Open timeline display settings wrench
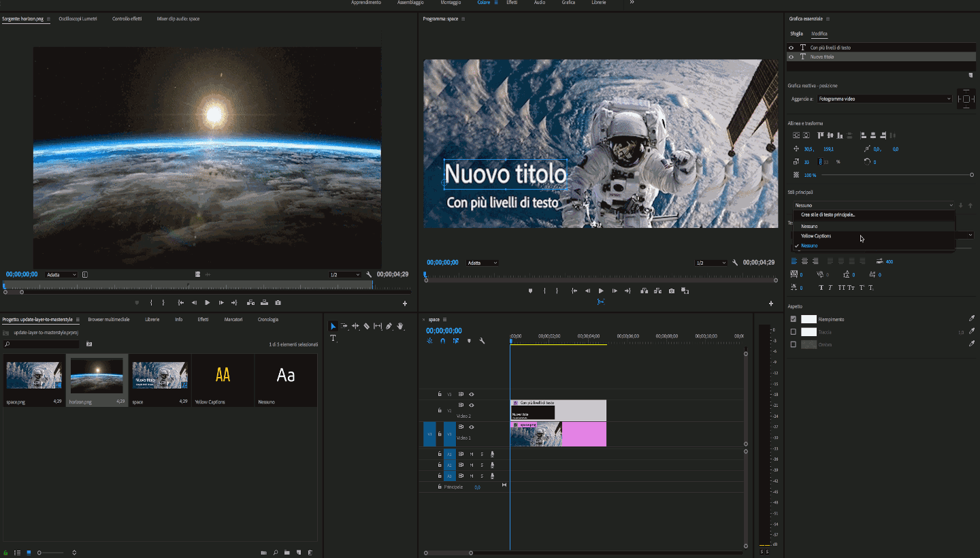This screenshot has width=980, height=558. pyautogui.click(x=482, y=341)
